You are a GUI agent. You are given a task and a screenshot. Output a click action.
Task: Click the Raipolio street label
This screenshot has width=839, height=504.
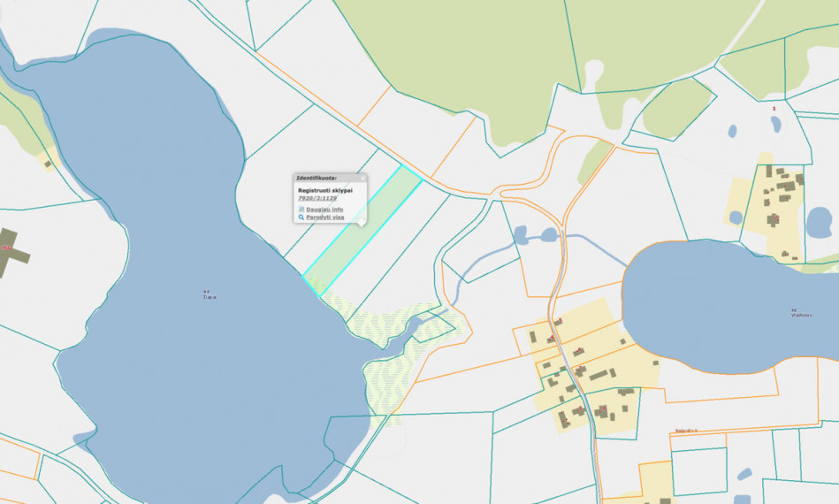pos(686,431)
